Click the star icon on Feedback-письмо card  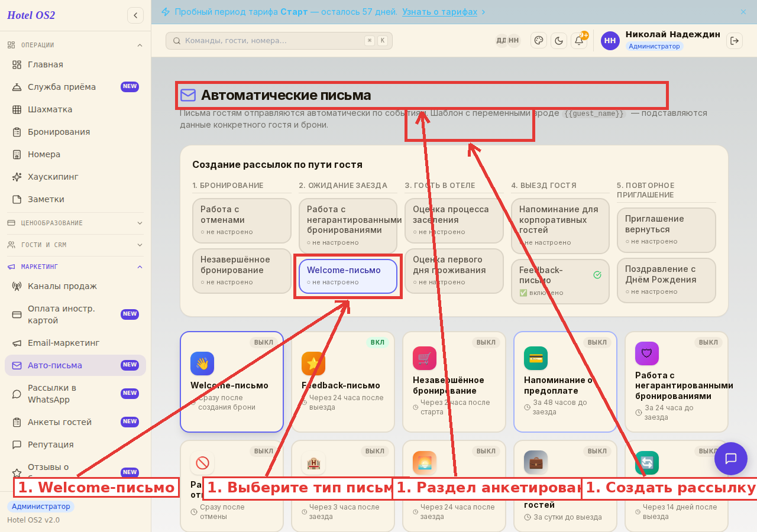click(313, 364)
